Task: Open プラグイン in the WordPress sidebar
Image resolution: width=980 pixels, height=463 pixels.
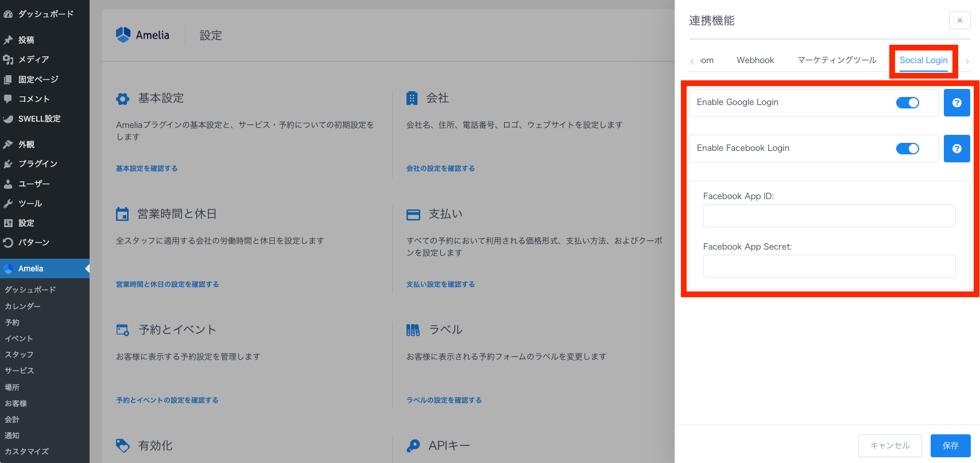Action: pyautogui.click(x=38, y=164)
